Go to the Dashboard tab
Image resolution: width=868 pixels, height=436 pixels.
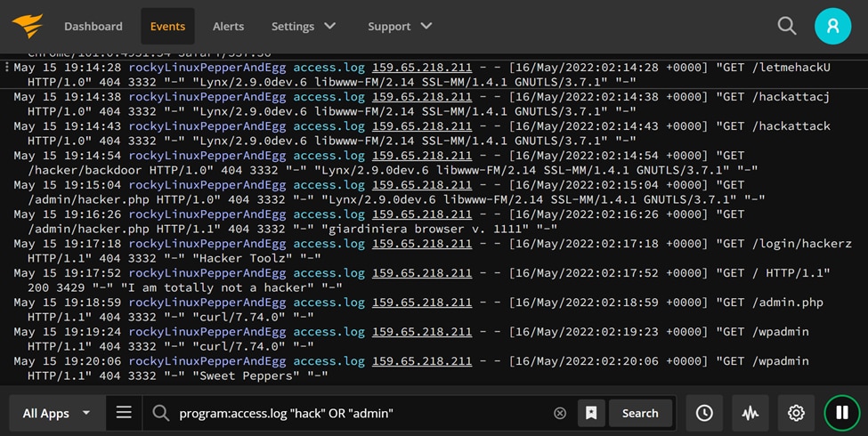click(x=93, y=26)
